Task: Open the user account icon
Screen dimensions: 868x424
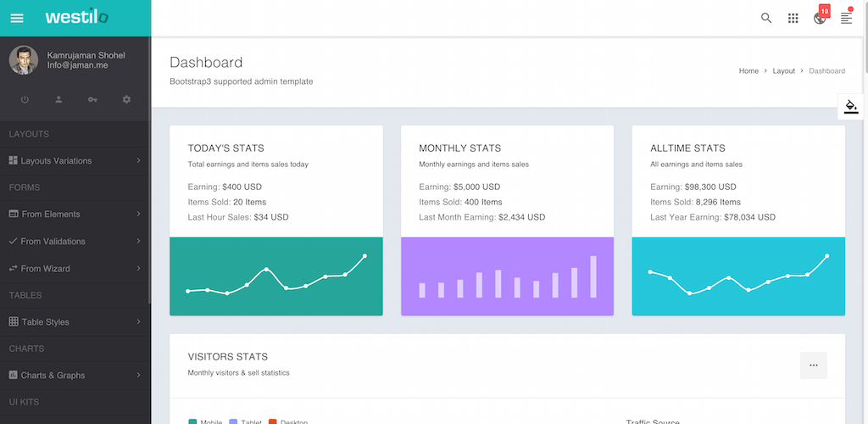Action: click(58, 99)
